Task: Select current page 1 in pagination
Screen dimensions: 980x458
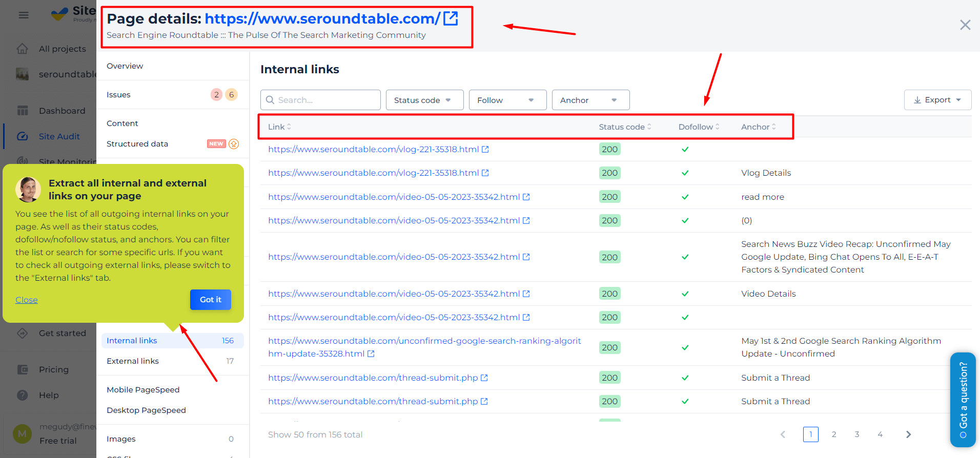Action: point(811,434)
